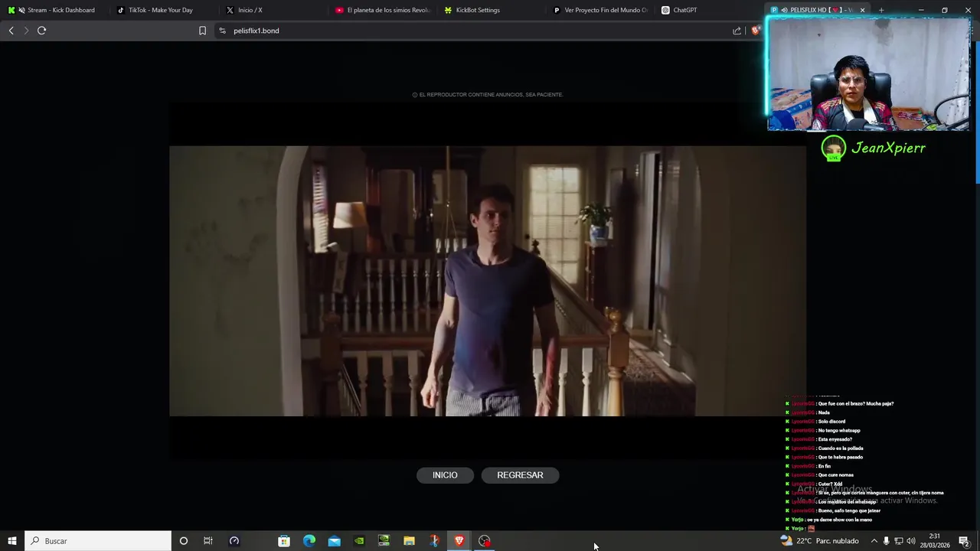The image size is (980, 551).
Task: Click chat message 'En fin'
Action: point(824,466)
